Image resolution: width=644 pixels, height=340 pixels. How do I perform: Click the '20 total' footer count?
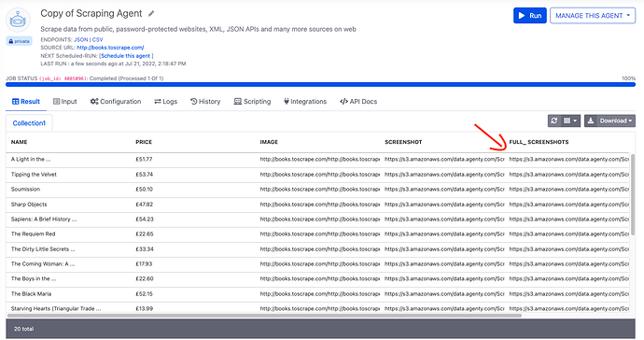24,329
